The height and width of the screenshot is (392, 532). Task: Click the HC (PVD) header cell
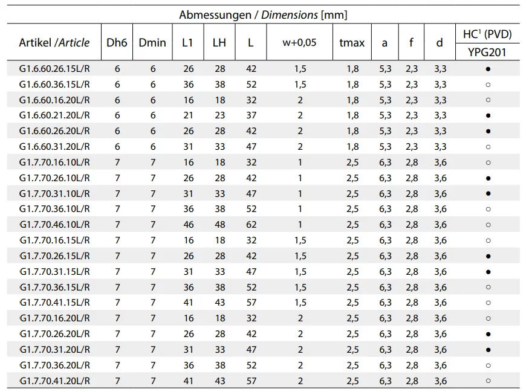click(487, 34)
